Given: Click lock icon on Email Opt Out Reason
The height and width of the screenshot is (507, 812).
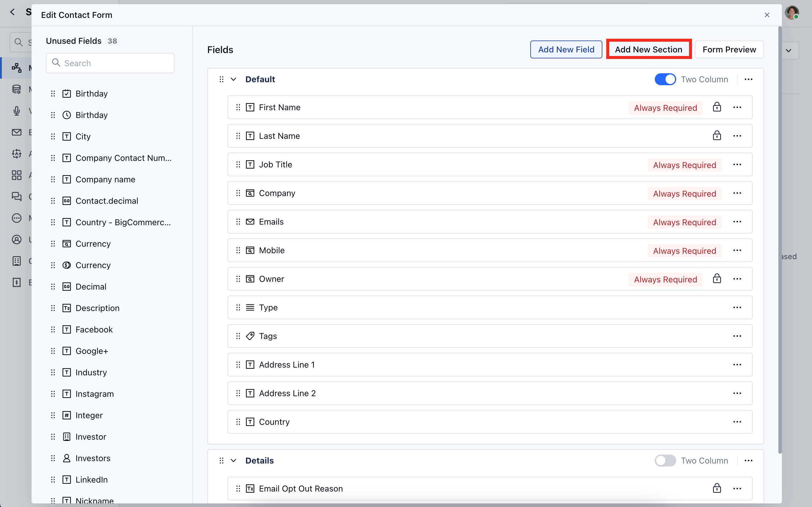Looking at the screenshot, I should click(716, 489).
